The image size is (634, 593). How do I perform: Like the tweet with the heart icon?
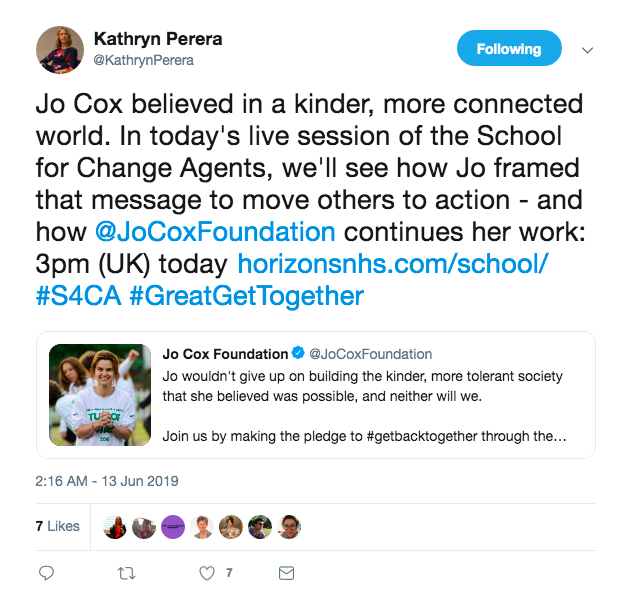pyautogui.click(x=207, y=573)
